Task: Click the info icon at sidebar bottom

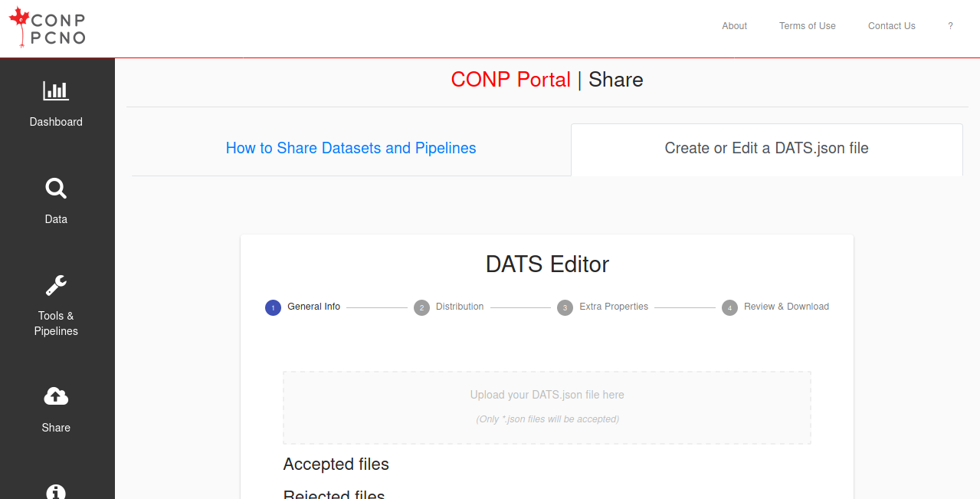Action: click(x=56, y=491)
